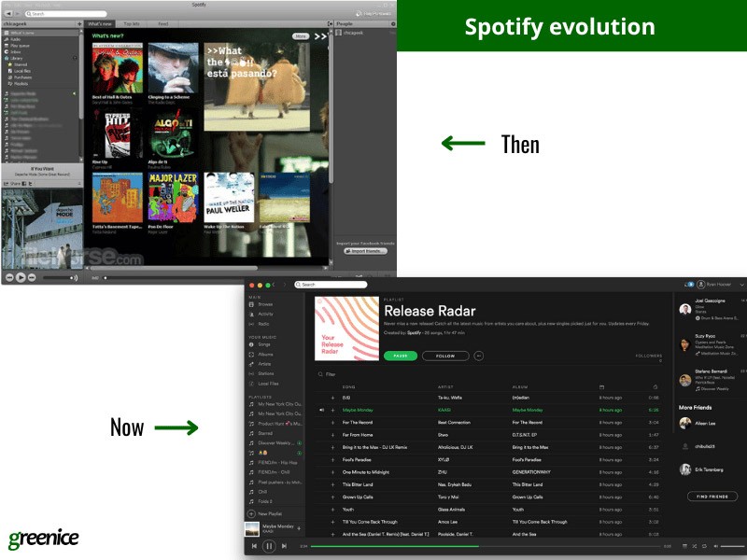This screenshot has width=747, height=560.
Task: Open Albums under Your Music
Action: [265, 355]
